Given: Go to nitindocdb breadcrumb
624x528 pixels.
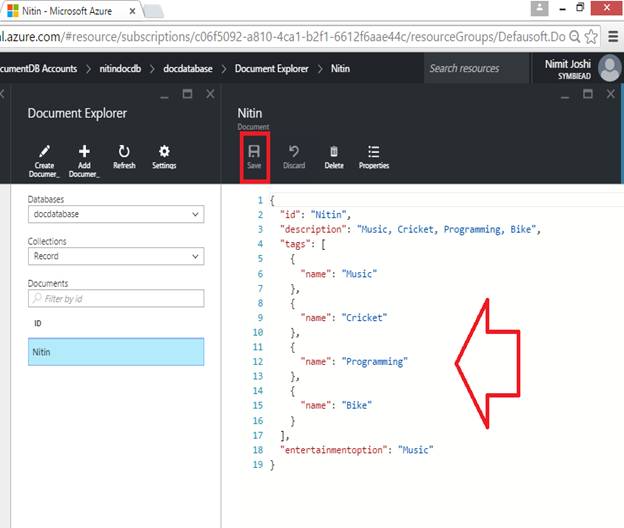Looking at the screenshot, I should (x=120, y=68).
